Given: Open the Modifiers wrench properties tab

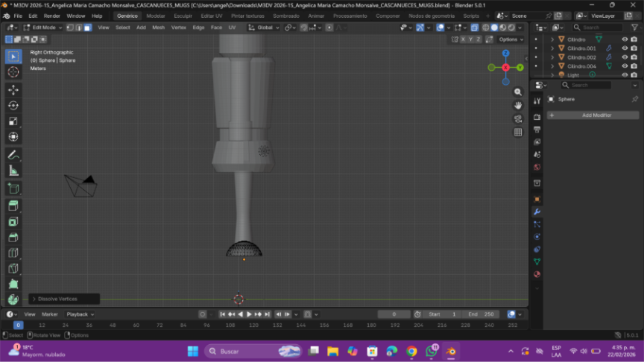Looking at the screenshot, I should pos(537,212).
